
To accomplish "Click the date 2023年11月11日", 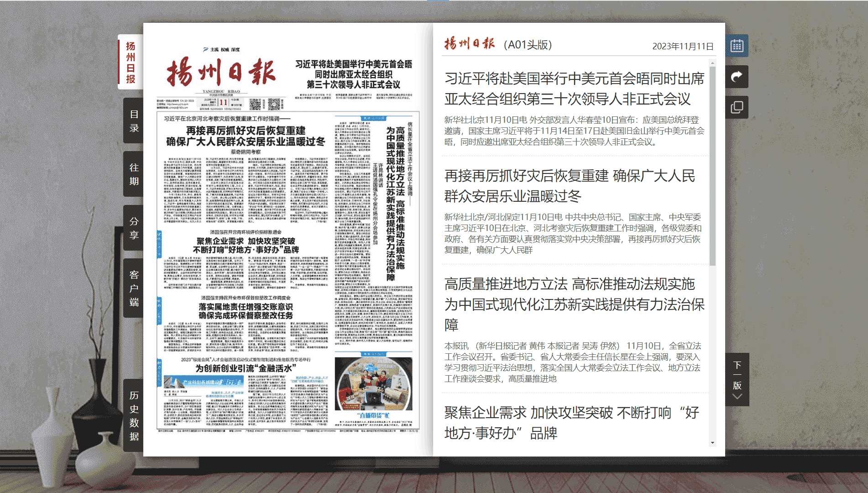I will pyautogui.click(x=682, y=46).
